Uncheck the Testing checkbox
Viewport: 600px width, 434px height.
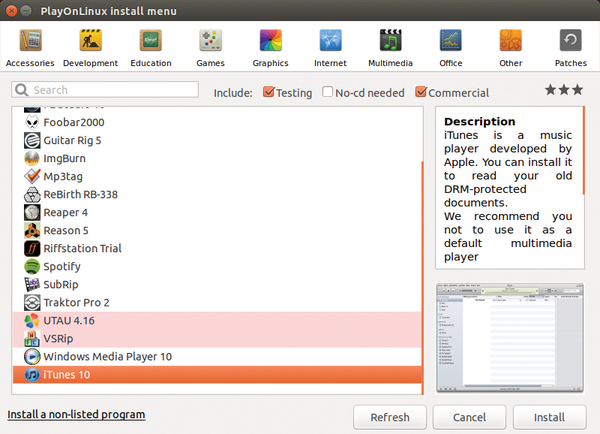[x=269, y=92]
